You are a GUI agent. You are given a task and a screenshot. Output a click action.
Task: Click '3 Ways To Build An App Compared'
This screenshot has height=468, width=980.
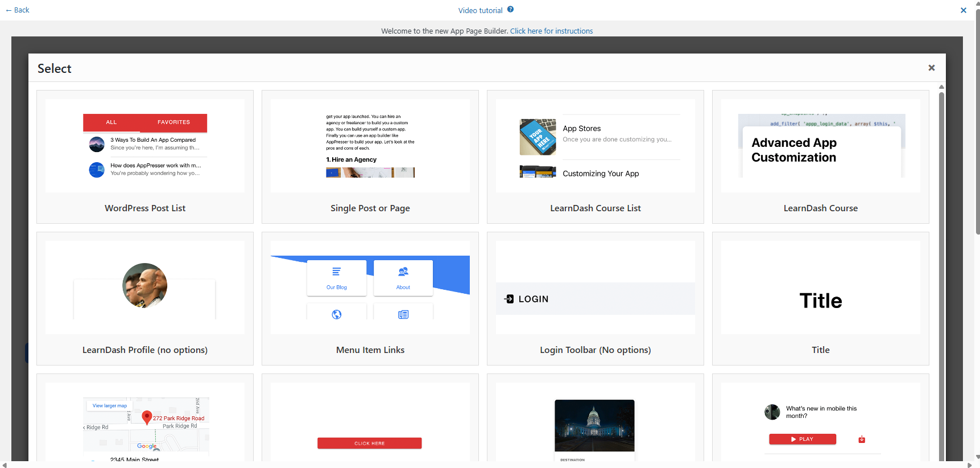pyautogui.click(x=153, y=139)
